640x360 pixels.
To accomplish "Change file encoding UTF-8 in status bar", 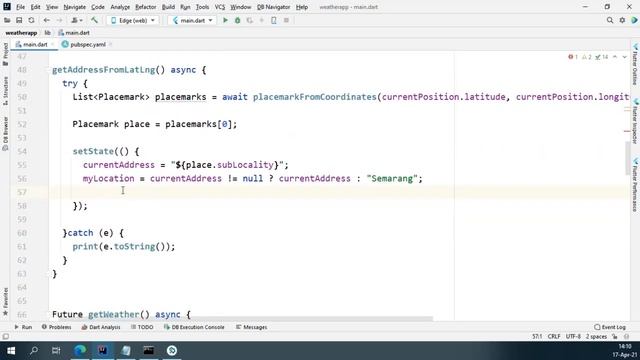I will pyautogui.click(x=573, y=337).
